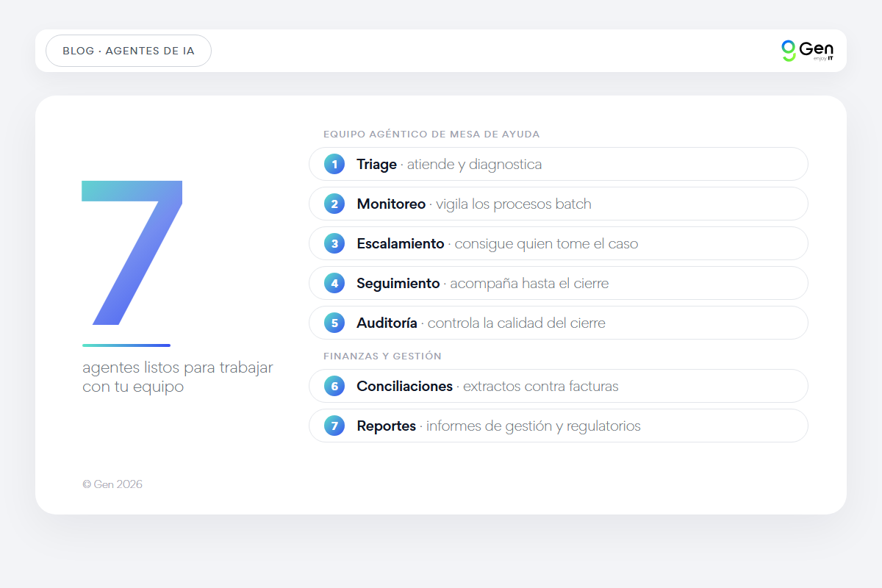Click the text 'consigue quien tome el caso'
This screenshot has height=588, width=882.
point(547,243)
